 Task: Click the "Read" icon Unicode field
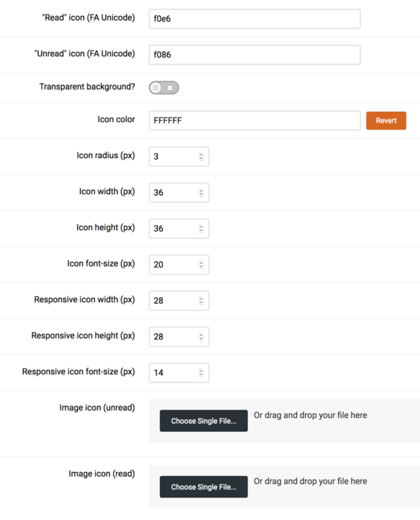tap(254, 19)
